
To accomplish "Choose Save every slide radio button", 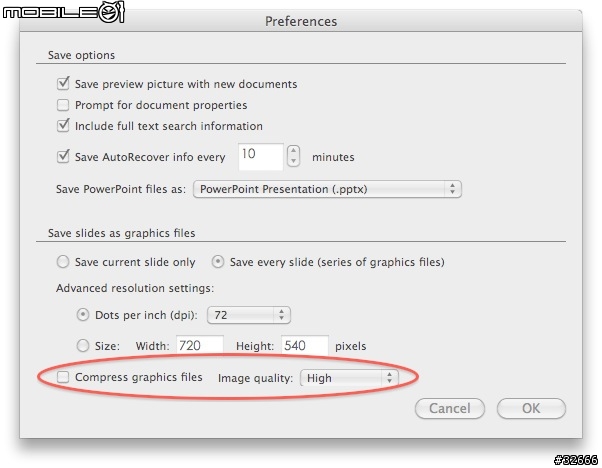I will click(x=218, y=262).
